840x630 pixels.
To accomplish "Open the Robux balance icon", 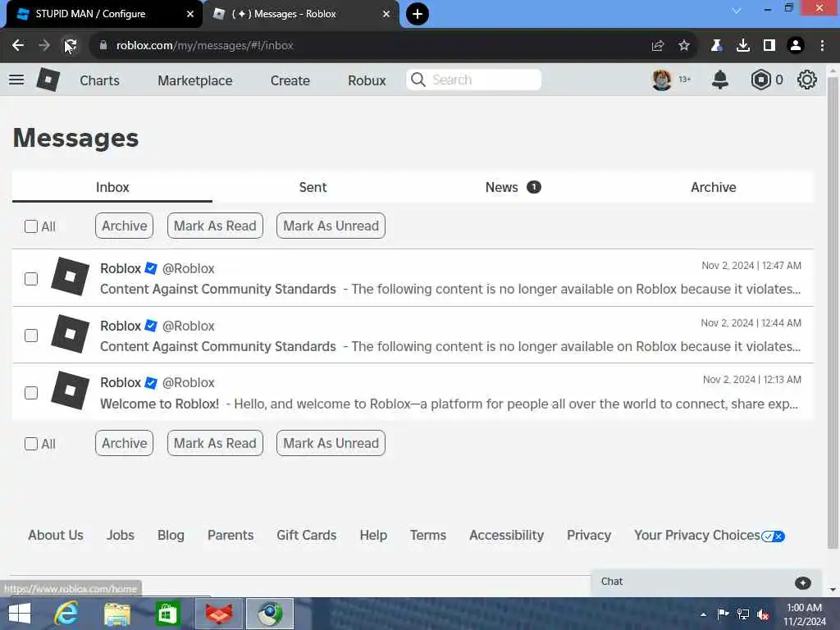I will pos(760,80).
